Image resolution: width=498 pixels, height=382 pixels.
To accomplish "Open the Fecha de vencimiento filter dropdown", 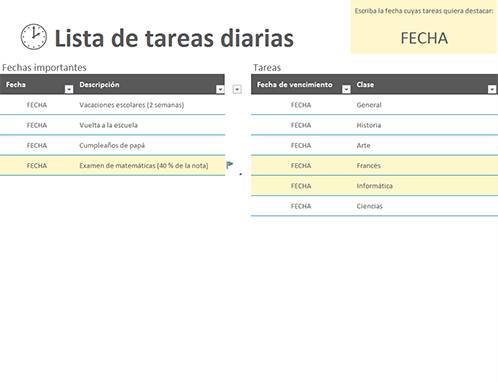I will (x=346, y=89).
